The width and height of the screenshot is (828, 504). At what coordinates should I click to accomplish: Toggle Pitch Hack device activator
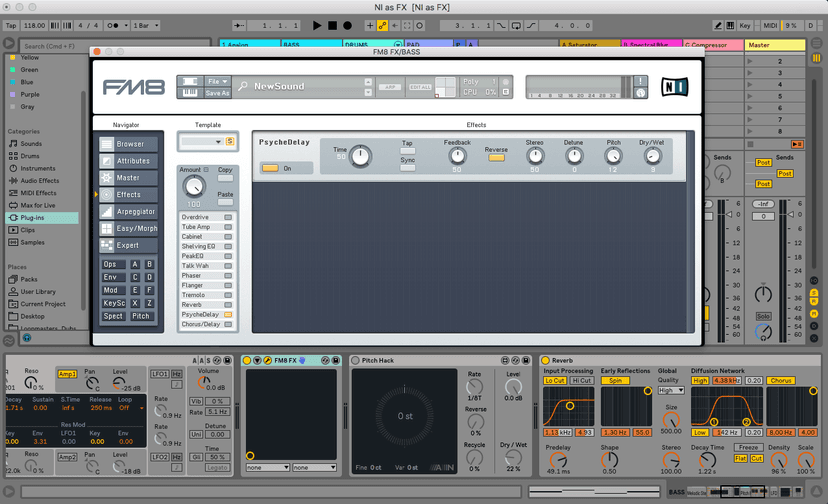[355, 360]
